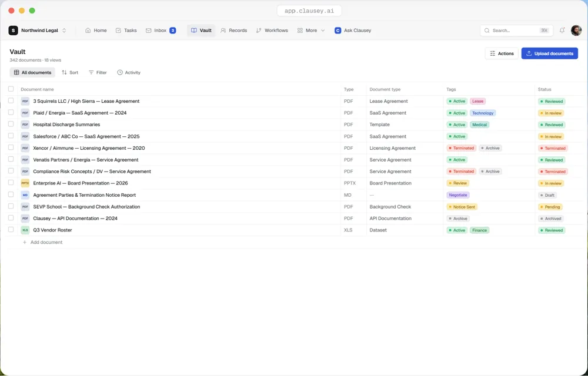The image size is (588, 376).
Task: Open the user profile avatar
Action: (x=576, y=31)
